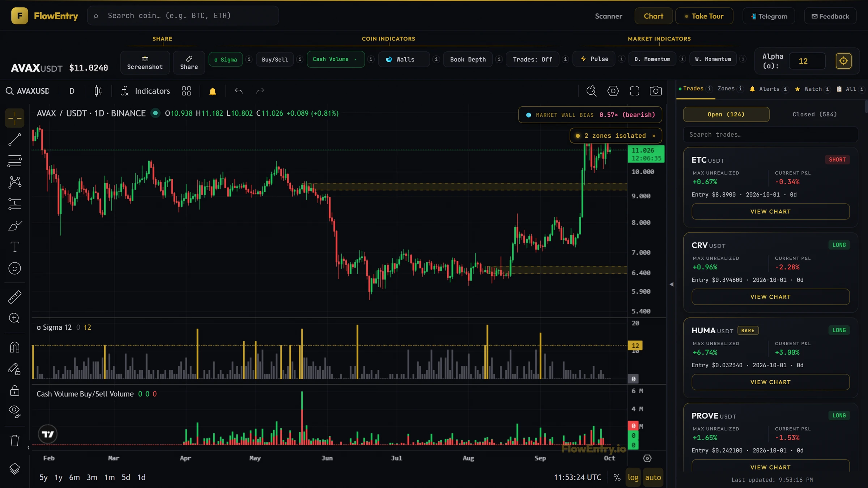Toggle lock all drawings

(x=14, y=390)
